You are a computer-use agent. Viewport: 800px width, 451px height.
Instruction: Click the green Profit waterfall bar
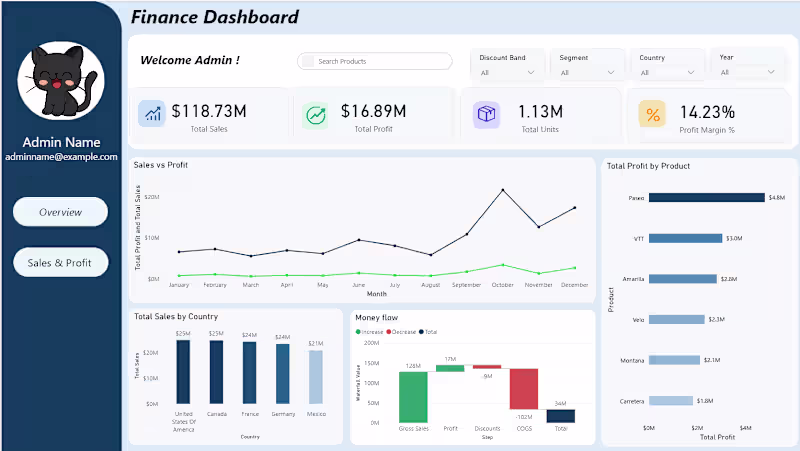450,368
